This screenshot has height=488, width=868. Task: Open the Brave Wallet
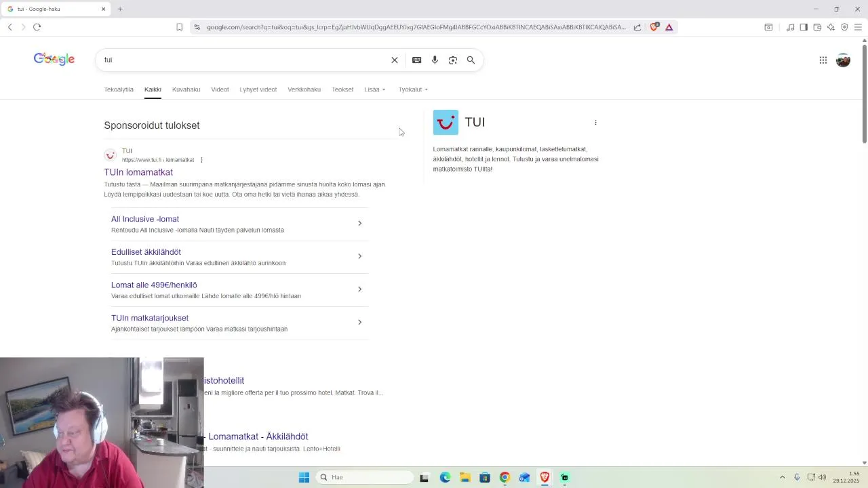pos(817,27)
